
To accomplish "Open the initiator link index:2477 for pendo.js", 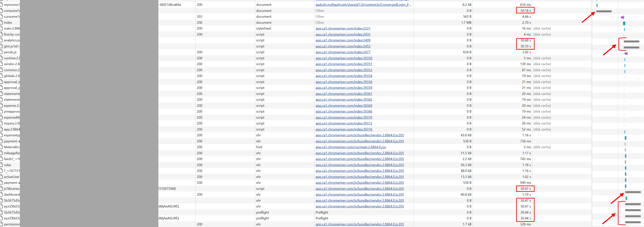I will (343, 52).
